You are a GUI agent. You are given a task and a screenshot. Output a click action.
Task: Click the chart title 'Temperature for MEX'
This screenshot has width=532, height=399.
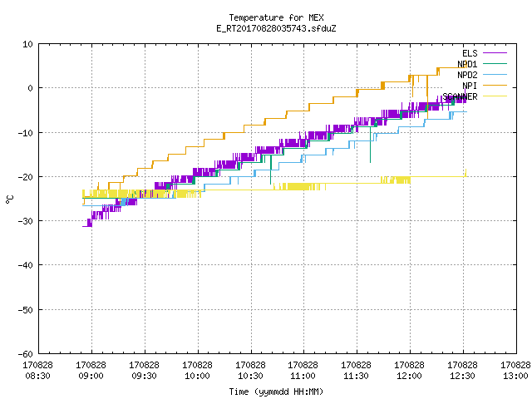276,17
